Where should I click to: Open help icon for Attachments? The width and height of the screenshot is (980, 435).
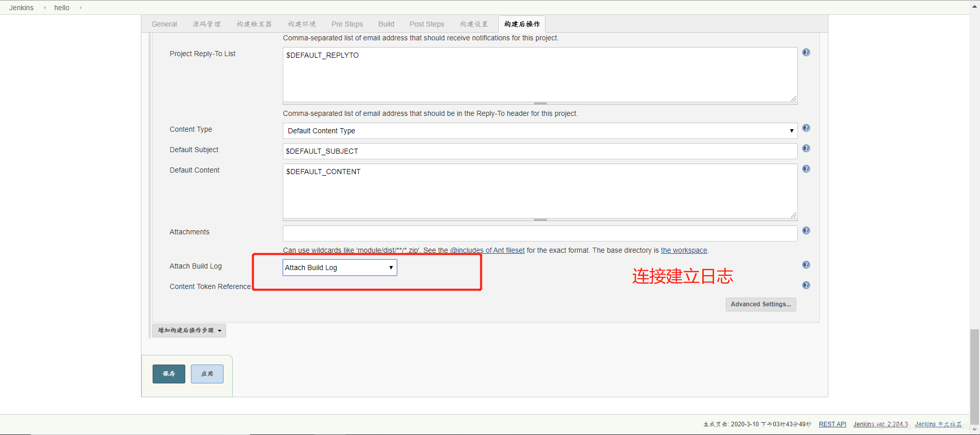coord(806,231)
